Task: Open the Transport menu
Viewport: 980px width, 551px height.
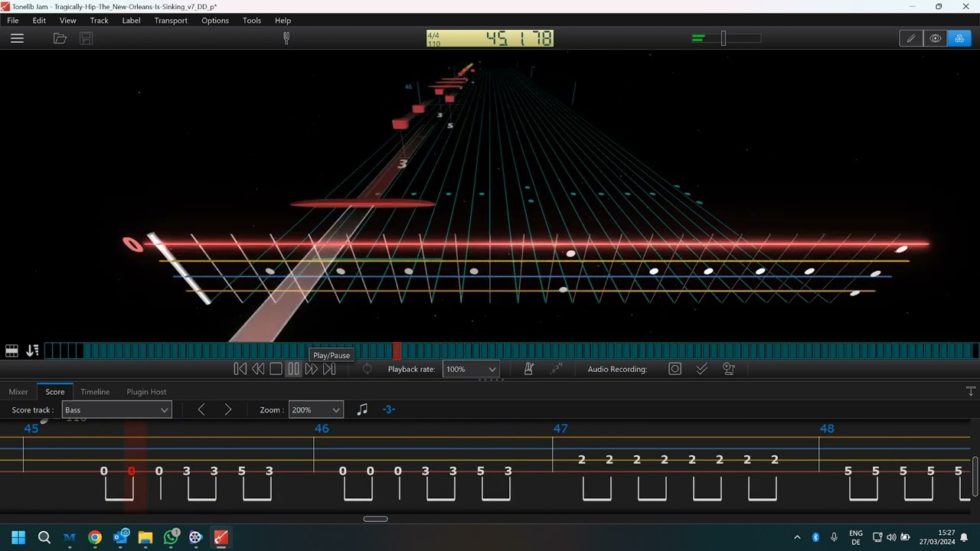Action: pyautogui.click(x=171, y=21)
